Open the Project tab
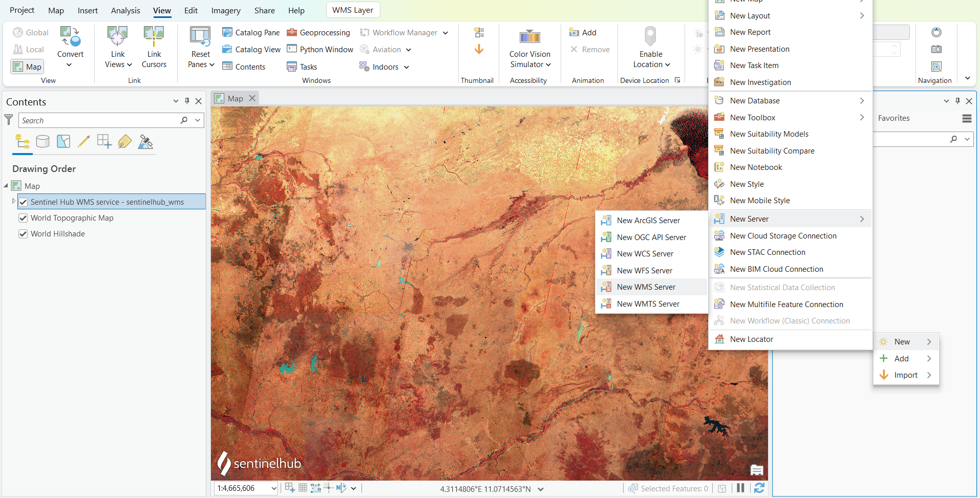The image size is (980, 498). point(22,10)
